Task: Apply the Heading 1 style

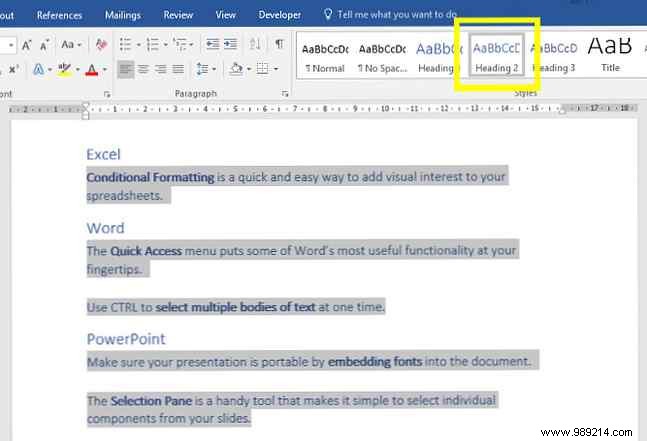Action: click(438, 57)
